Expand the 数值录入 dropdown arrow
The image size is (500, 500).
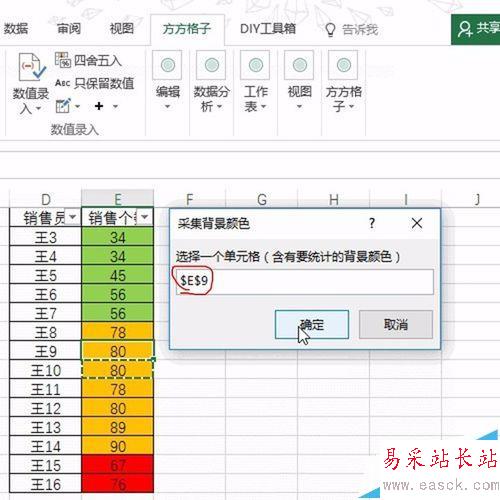38,109
